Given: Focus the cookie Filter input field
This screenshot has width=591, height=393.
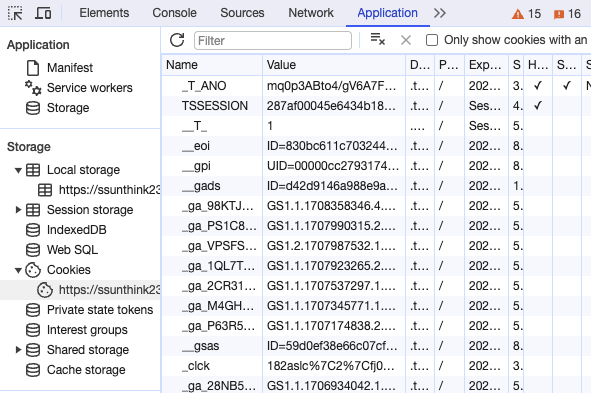Looking at the screenshot, I should (x=273, y=40).
